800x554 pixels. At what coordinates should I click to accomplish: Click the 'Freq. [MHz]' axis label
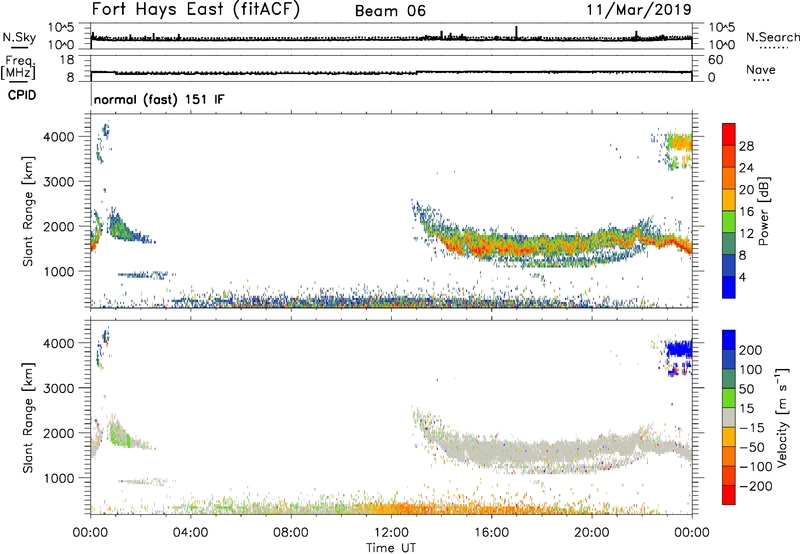pyautogui.click(x=18, y=67)
